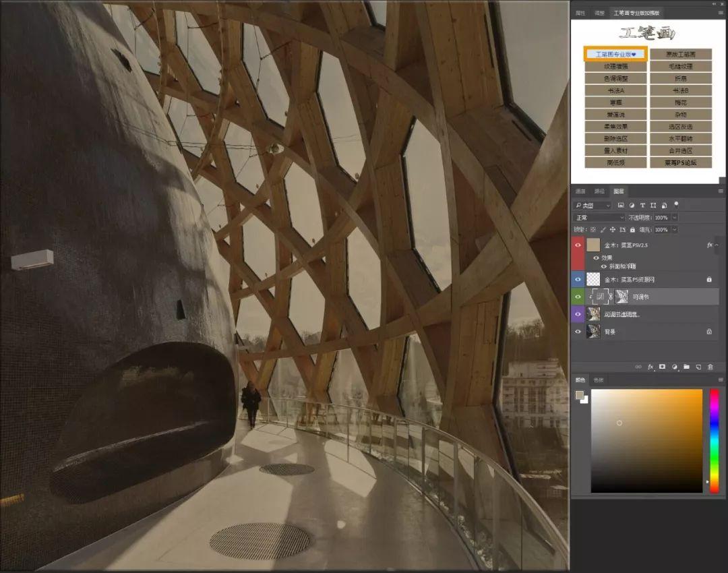Click the lock transparent pixels icon
This screenshot has height=573, width=728.
click(x=593, y=229)
